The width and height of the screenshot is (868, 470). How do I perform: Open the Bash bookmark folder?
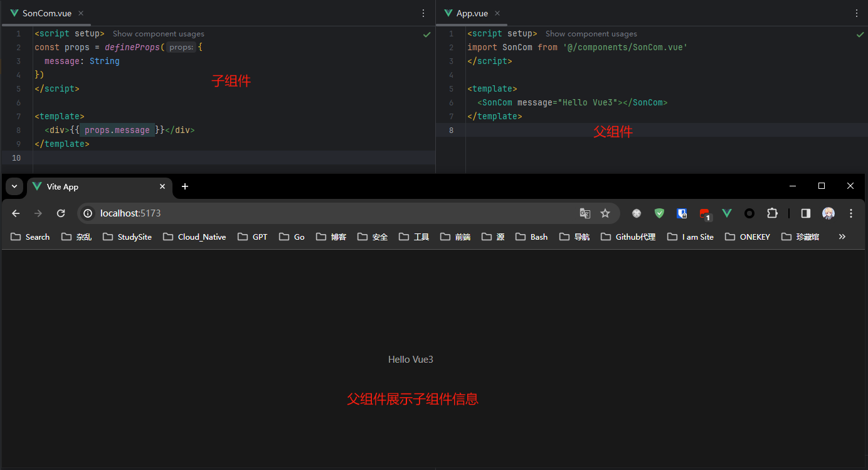(531, 237)
